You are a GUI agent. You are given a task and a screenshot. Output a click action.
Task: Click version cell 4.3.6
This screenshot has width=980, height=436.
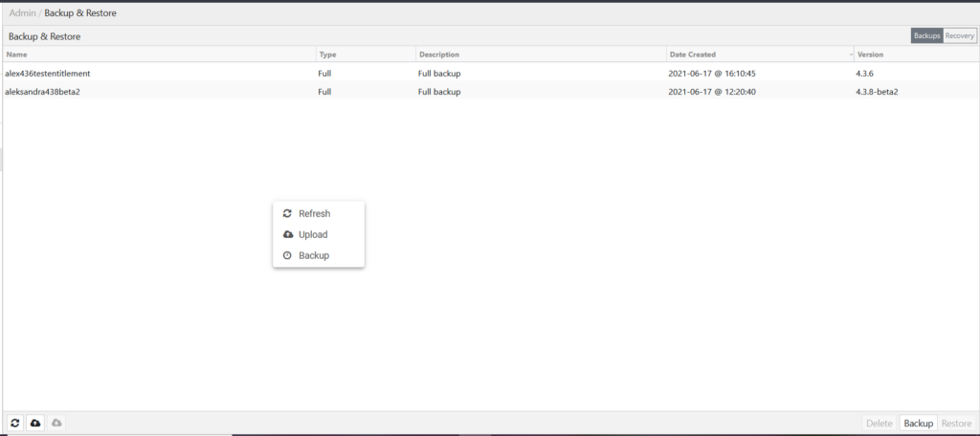tap(864, 74)
